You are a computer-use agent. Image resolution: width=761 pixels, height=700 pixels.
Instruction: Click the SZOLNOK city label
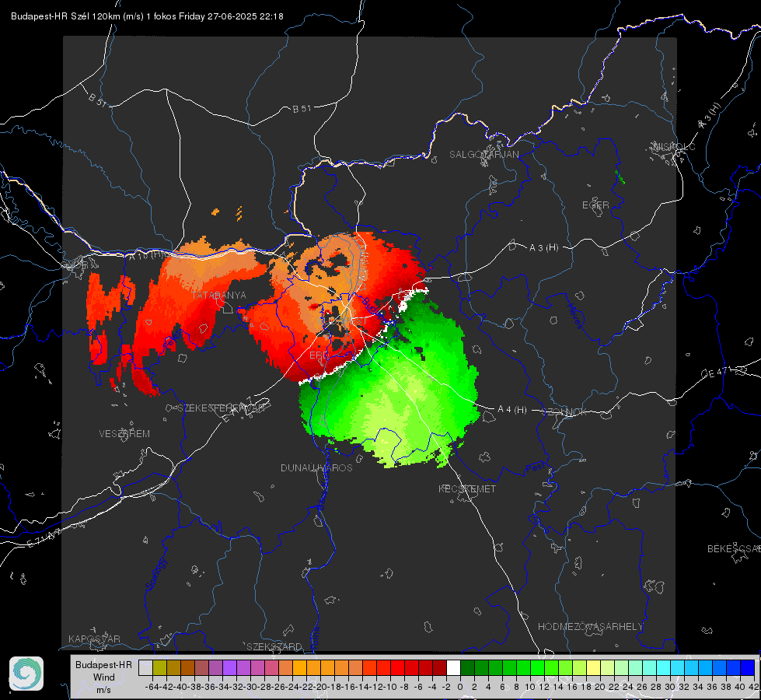565,412
